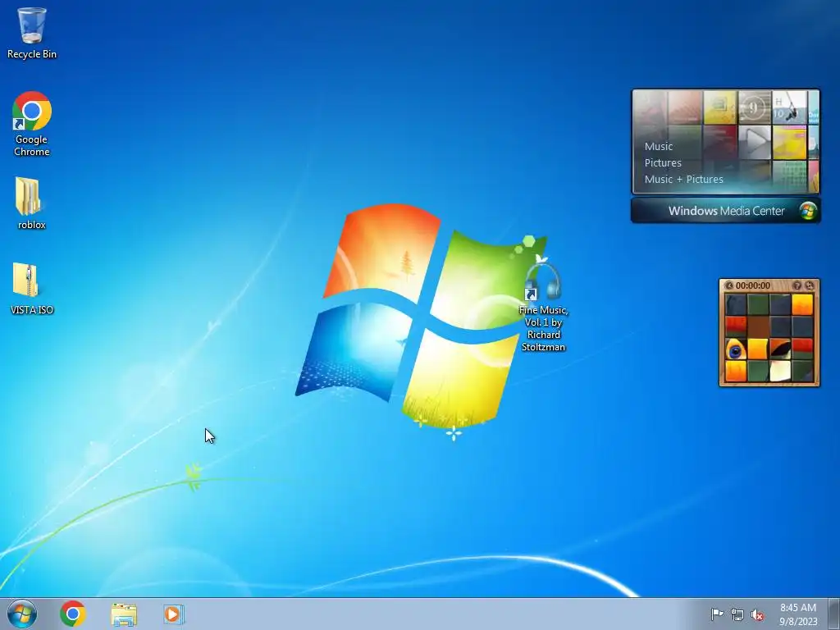Select the roblox folder on desktop
The image size is (840, 630).
pyautogui.click(x=32, y=203)
